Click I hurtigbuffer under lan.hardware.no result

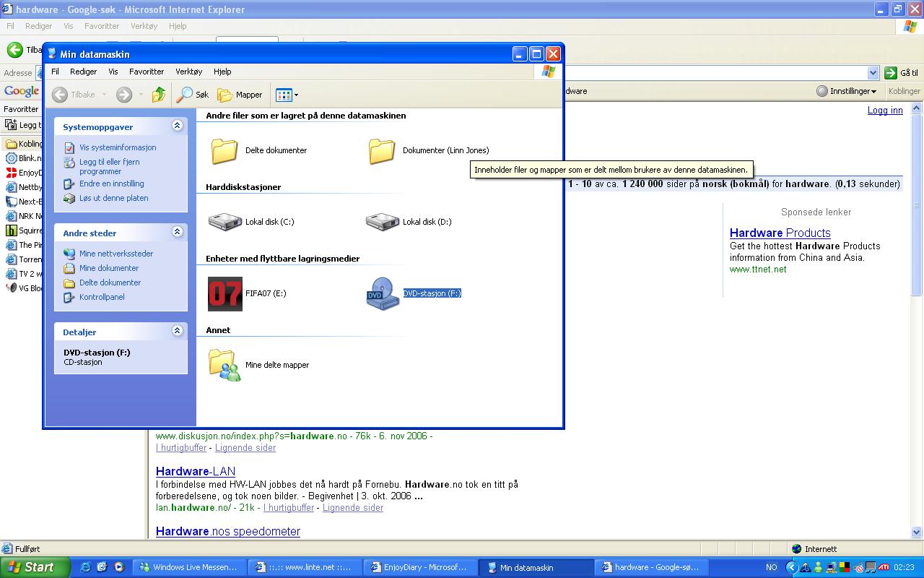(x=289, y=507)
